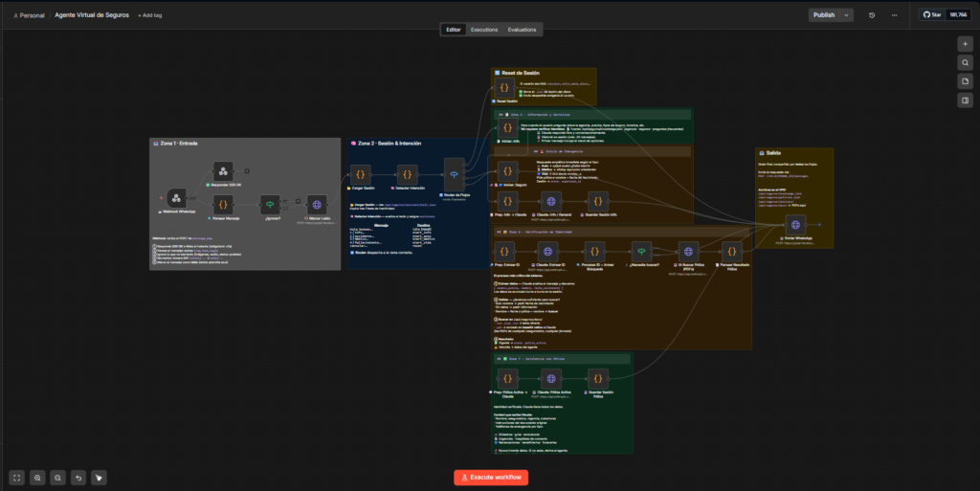Screen dimensions: 980x491
Task: Zoom in on the workflow canvas
Action: point(37,477)
